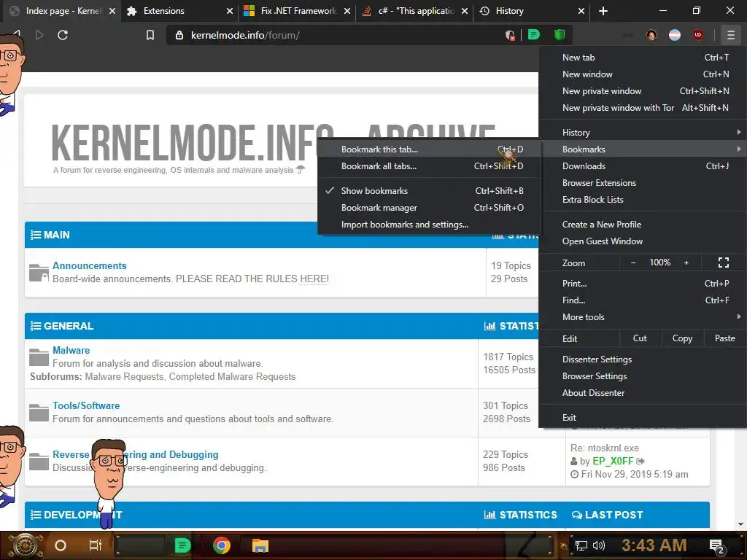The image size is (747, 560).
Task: Choose Open Guest Window
Action: [x=643, y=241]
